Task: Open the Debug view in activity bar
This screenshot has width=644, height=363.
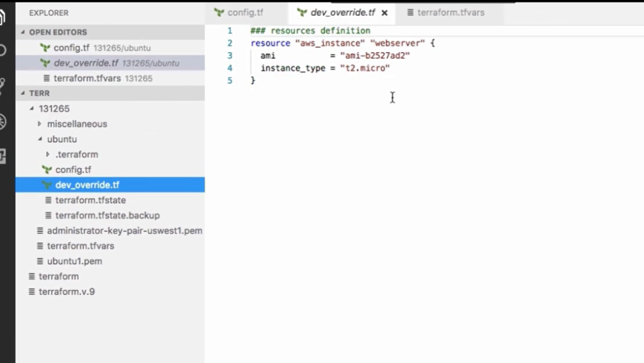Action: pos(3,122)
